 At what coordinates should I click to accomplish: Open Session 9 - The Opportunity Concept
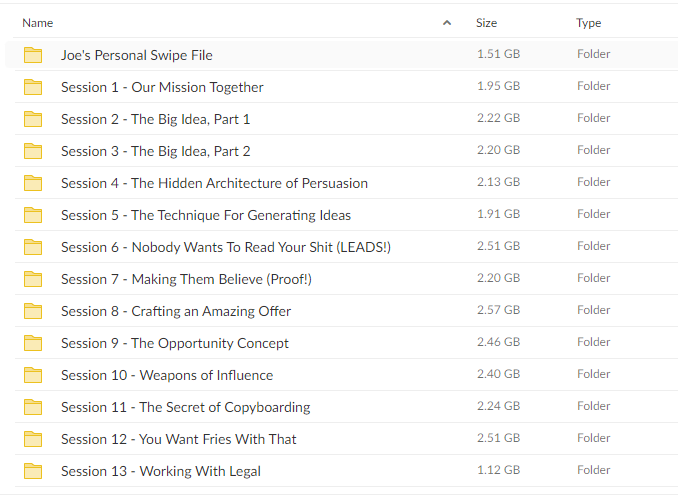click(175, 343)
